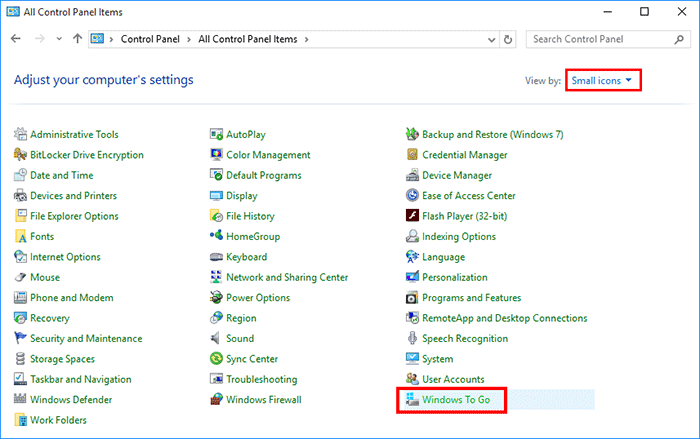Open the View by Small icons dropdown

pos(602,80)
